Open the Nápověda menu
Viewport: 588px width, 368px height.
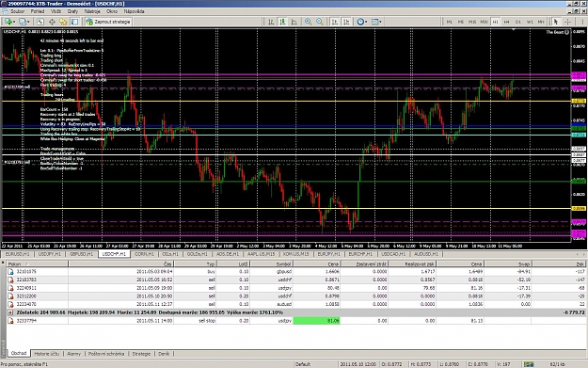pyautogui.click(x=135, y=11)
